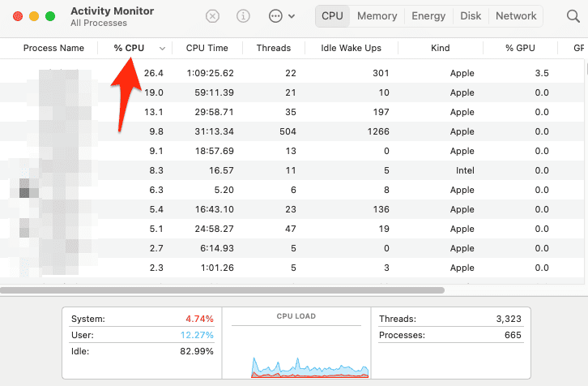Screen dimensions: 588x386
Task: Open the Energy tab
Action: coord(428,16)
